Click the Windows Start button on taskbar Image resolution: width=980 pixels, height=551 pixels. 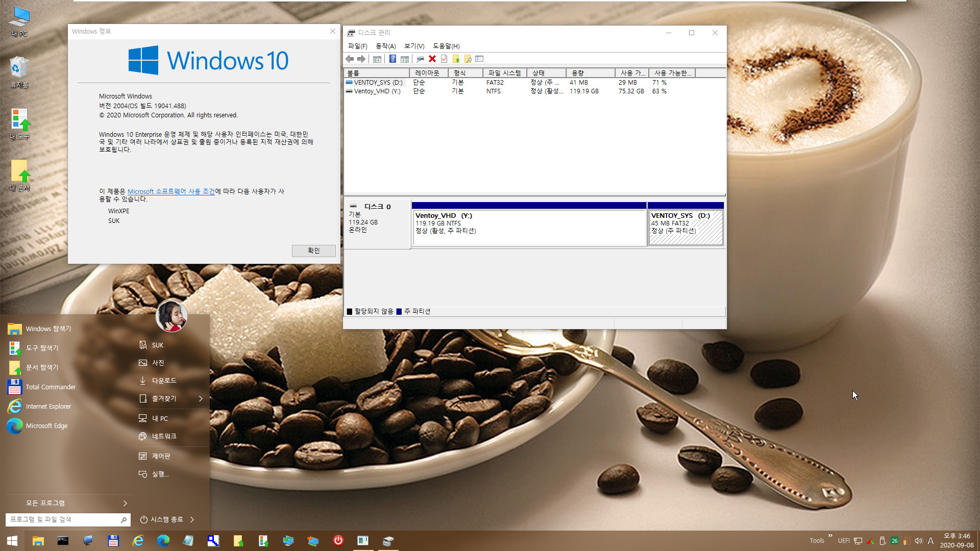pyautogui.click(x=12, y=541)
